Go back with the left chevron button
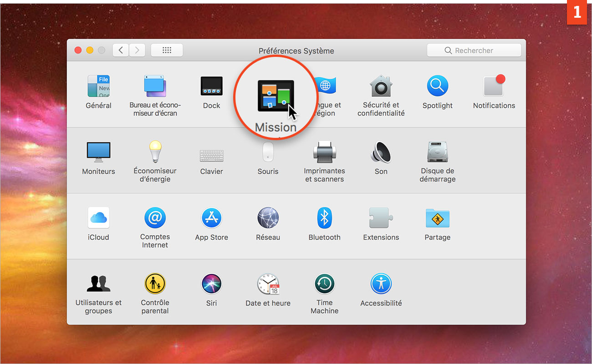The image size is (592, 364). 121,50
